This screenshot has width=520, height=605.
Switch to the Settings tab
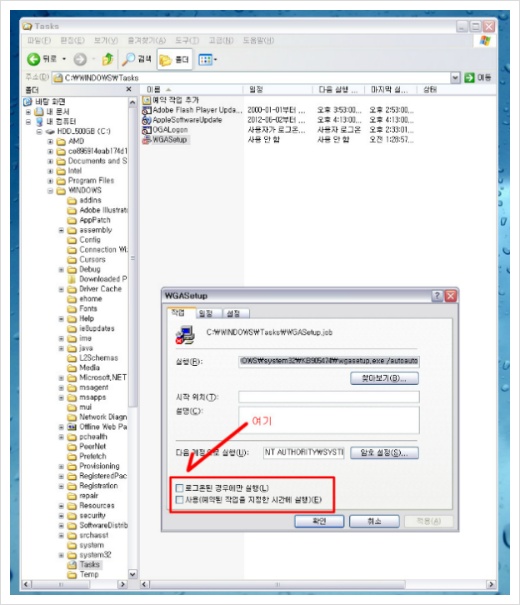coord(235,314)
